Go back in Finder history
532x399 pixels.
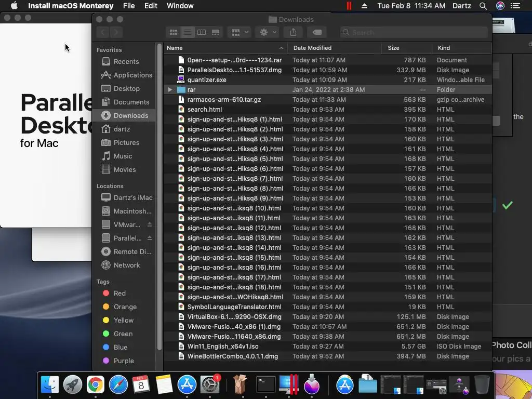[103, 32]
